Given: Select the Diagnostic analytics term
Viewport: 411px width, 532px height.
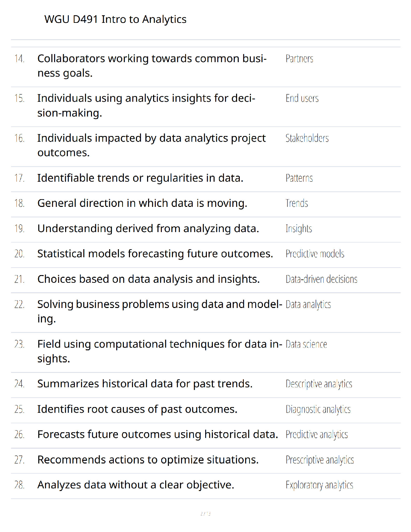Looking at the screenshot, I should (x=318, y=409).
